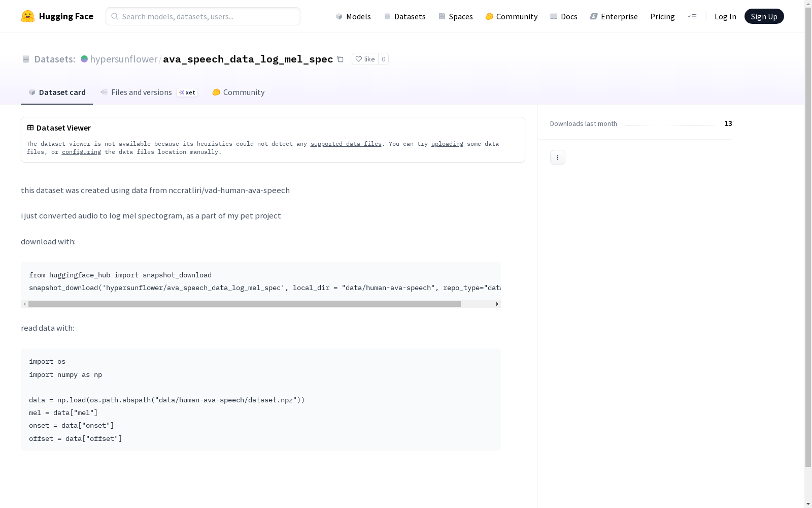
Task: Click the Dataset Viewer heading
Action: (63, 128)
